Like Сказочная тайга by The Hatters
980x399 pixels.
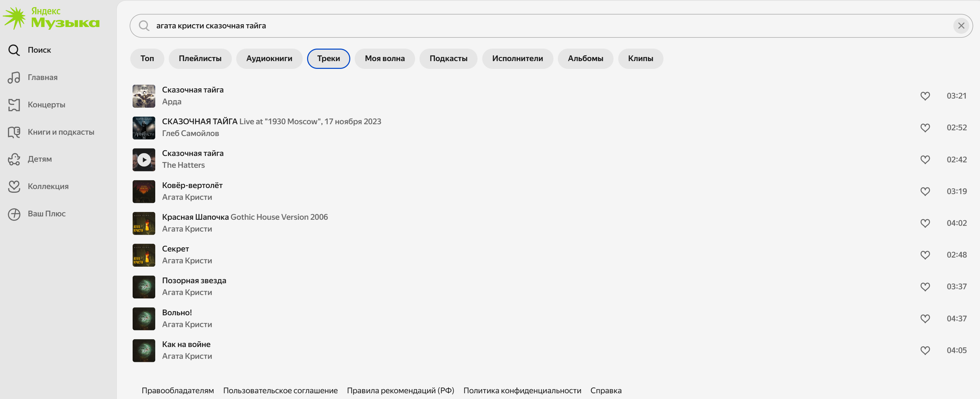(925, 160)
